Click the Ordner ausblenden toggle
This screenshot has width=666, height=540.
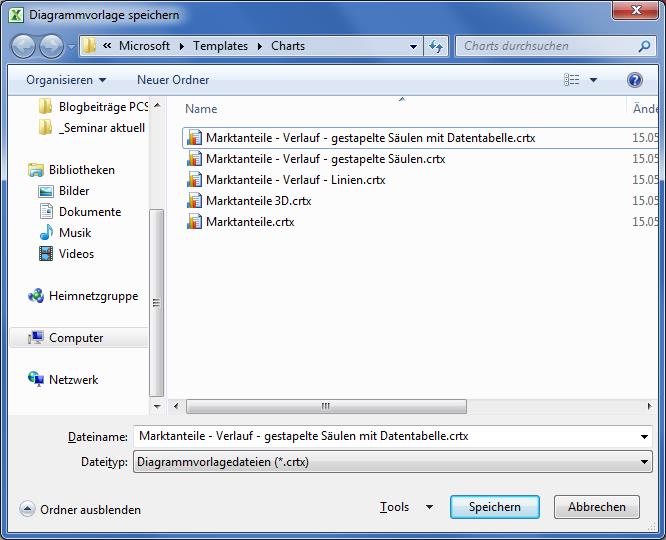pyautogui.click(x=80, y=509)
